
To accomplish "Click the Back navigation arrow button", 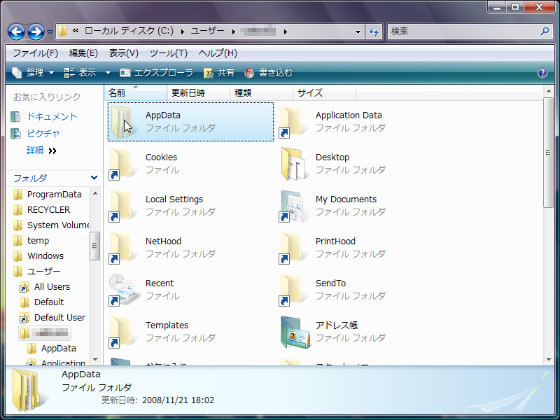I will click(16, 32).
